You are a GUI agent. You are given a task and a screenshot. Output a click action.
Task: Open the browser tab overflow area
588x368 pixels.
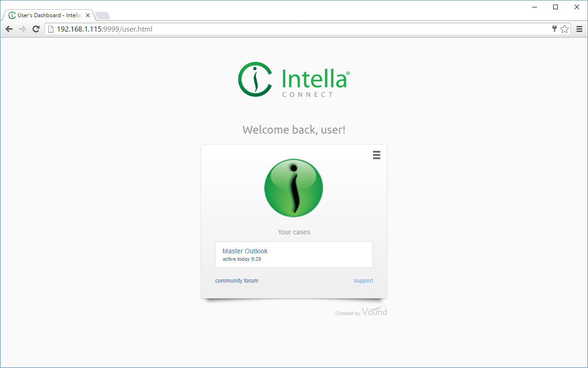102,15
